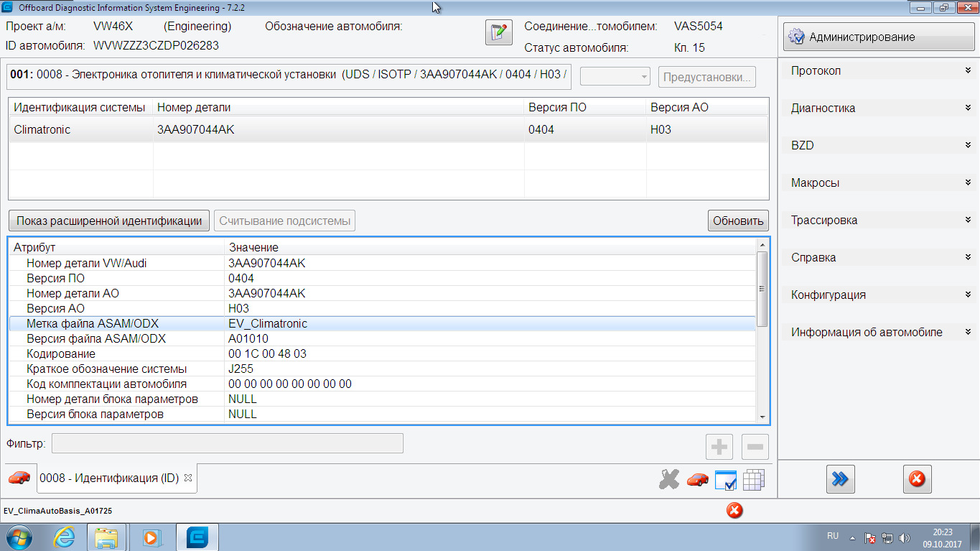Image resolution: width=980 pixels, height=551 pixels.
Task: Select the Номер детали блока параметров row
Action: (x=383, y=399)
